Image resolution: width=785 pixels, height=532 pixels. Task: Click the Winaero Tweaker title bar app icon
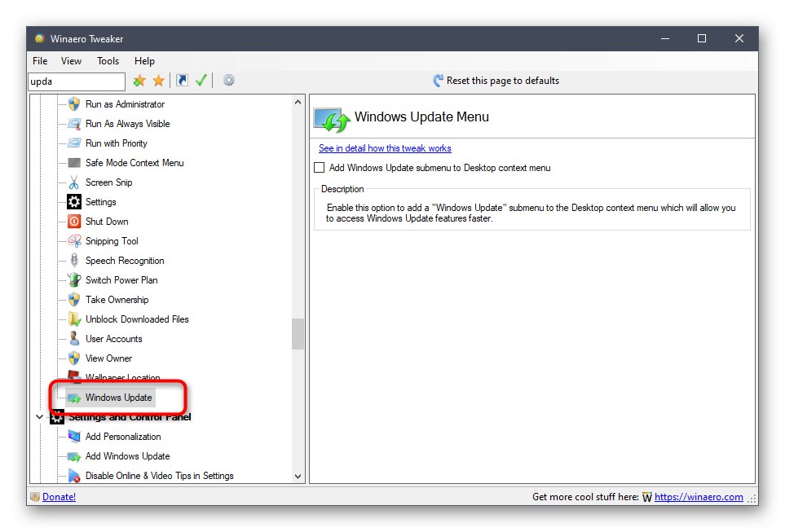coord(40,38)
